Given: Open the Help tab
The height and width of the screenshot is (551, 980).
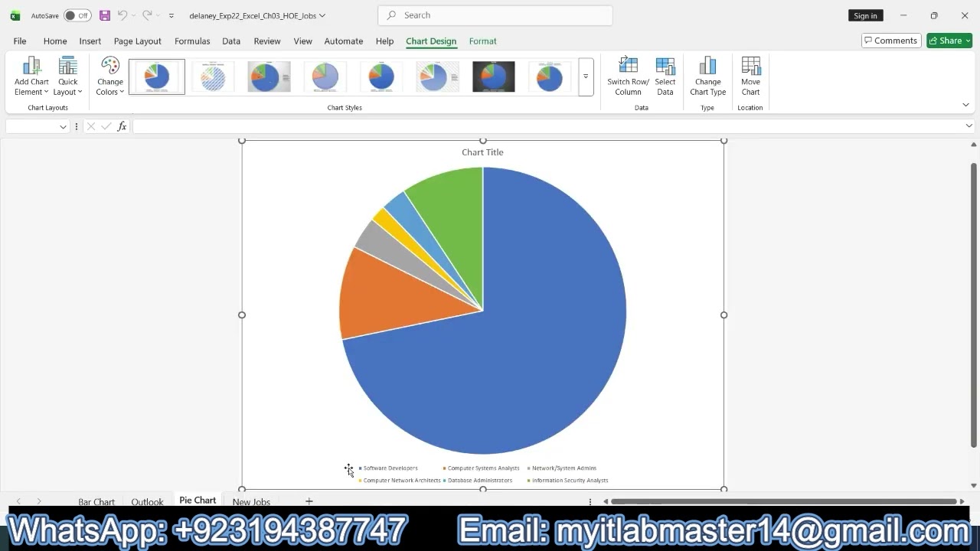Looking at the screenshot, I should pos(385,41).
